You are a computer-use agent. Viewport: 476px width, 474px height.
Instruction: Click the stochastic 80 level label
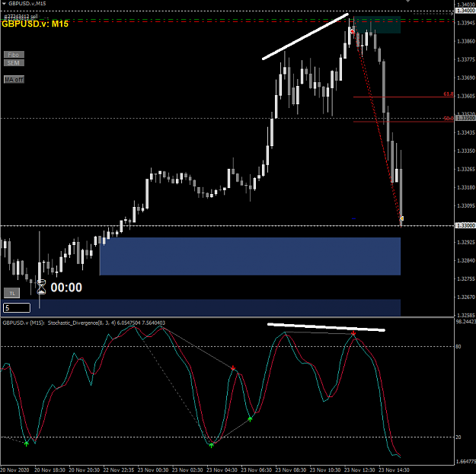pyautogui.click(x=458, y=346)
